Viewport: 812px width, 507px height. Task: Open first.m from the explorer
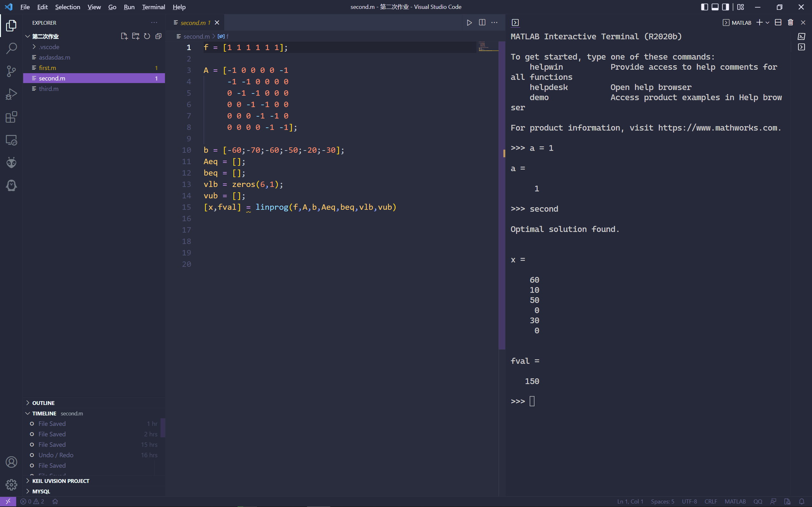[x=47, y=68]
